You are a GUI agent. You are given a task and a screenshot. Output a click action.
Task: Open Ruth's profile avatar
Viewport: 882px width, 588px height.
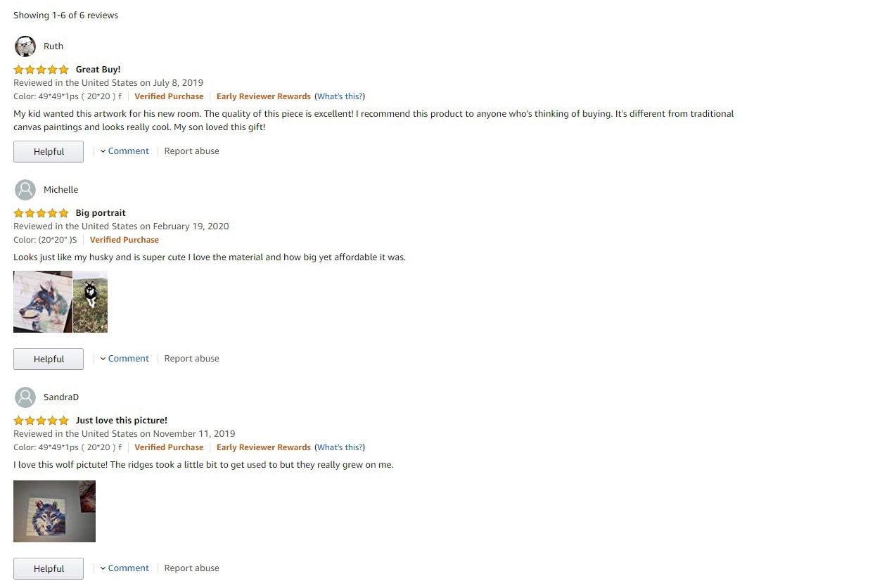(25, 46)
